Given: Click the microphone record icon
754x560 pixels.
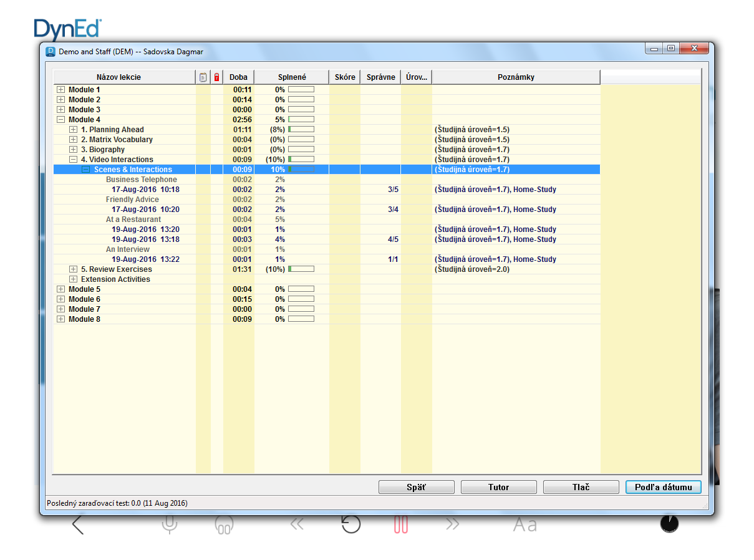Looking at the screenshot, I should 169,525.
